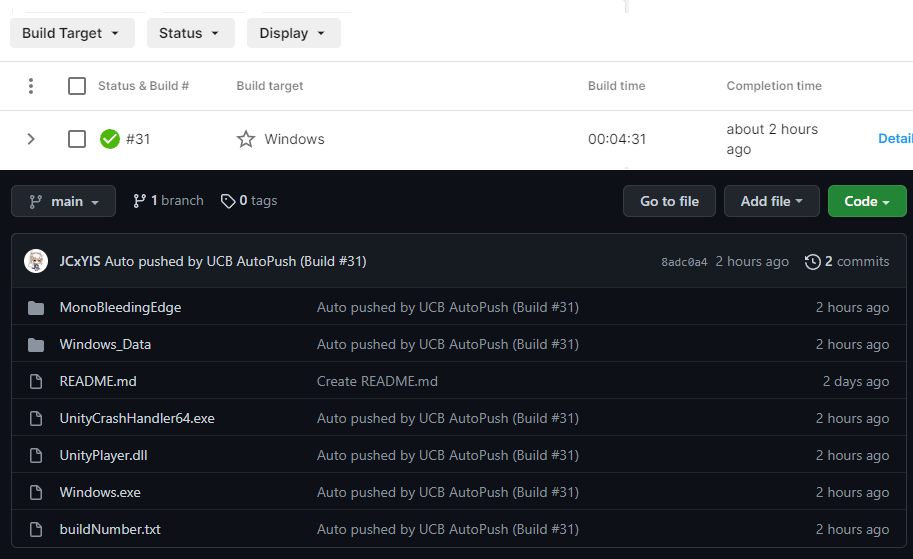The image size is (913, 559).
Task: Click the JCxYIS user avatar
Action: pos(36,261)
